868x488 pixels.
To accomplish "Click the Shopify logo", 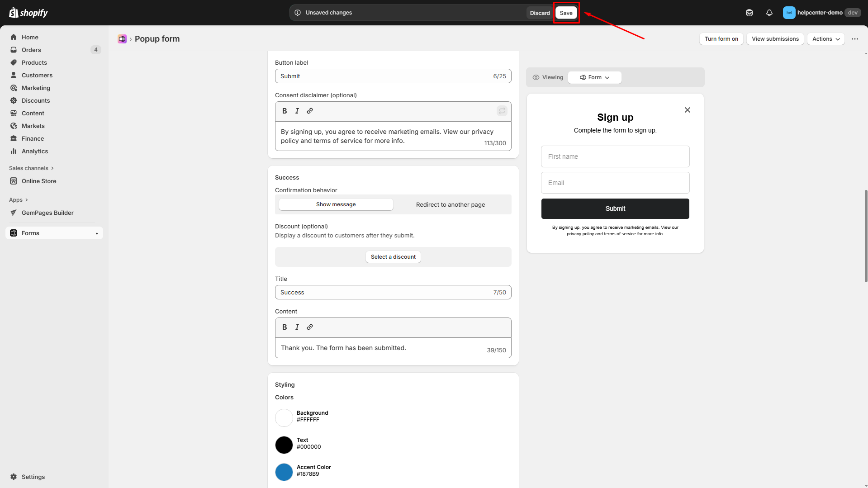I will pyautogui.click(x=28, y=13).
